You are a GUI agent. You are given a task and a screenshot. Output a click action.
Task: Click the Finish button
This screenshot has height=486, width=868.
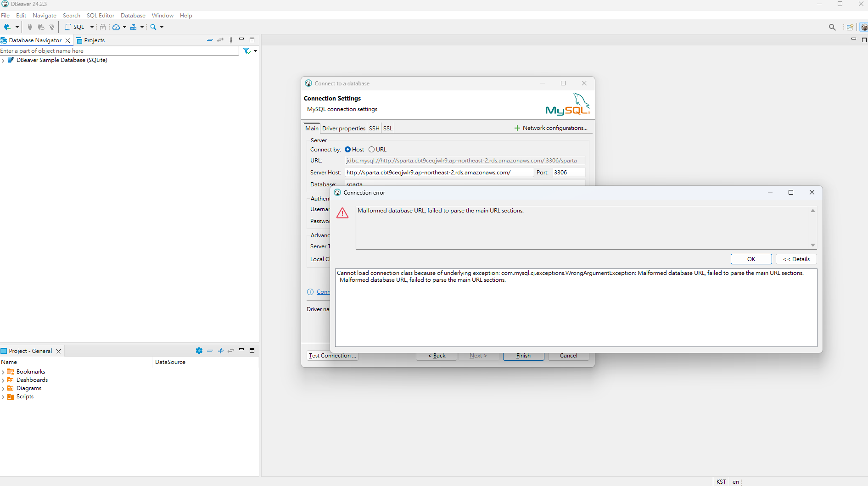click(523, 356)
